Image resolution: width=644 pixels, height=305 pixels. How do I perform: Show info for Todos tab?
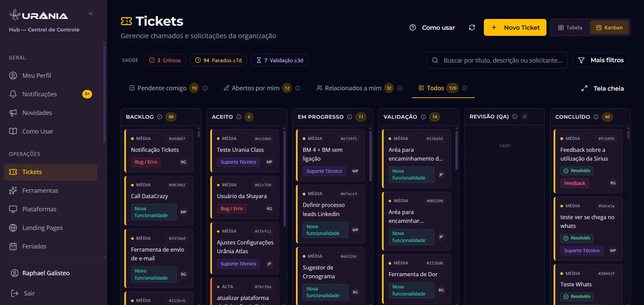[465, 88]
